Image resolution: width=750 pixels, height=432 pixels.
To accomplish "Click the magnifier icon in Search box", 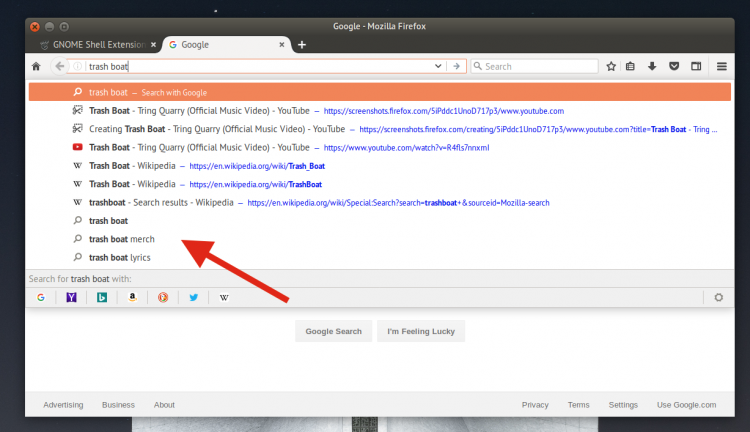I will pyautogui.click(x=477, y=66).
